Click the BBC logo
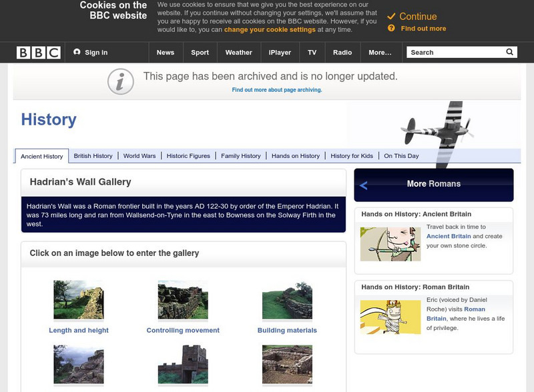The height and width of the screenshot is (392, 534). click(x=39, y=53)
